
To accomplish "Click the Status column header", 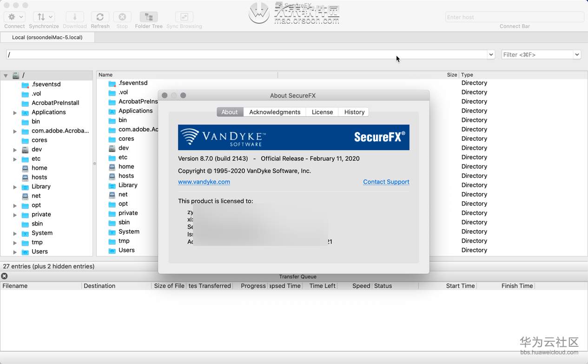I will (x=395, y=286).
